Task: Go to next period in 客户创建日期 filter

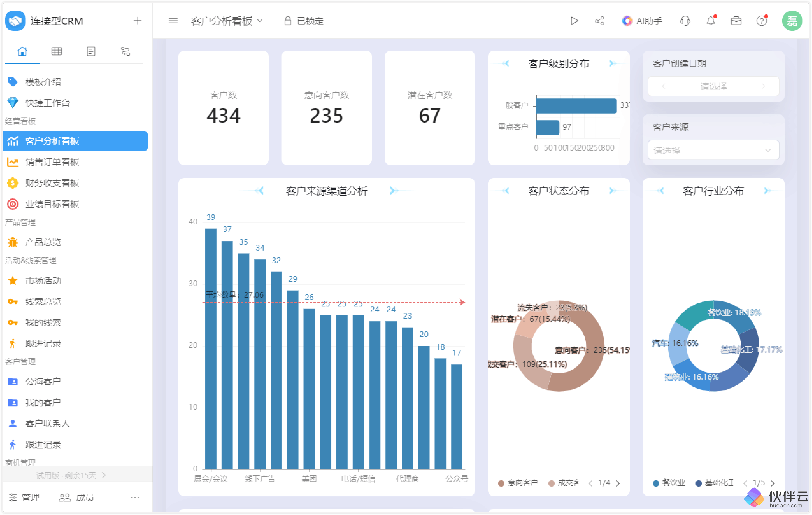Action: click(763, 86)
